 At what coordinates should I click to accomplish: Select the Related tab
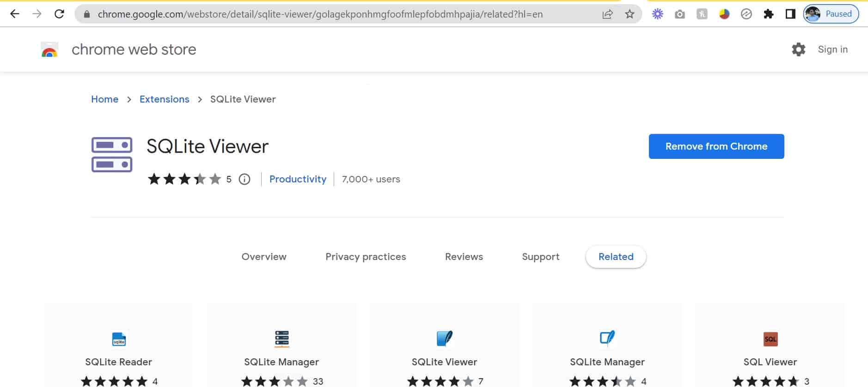616,257
